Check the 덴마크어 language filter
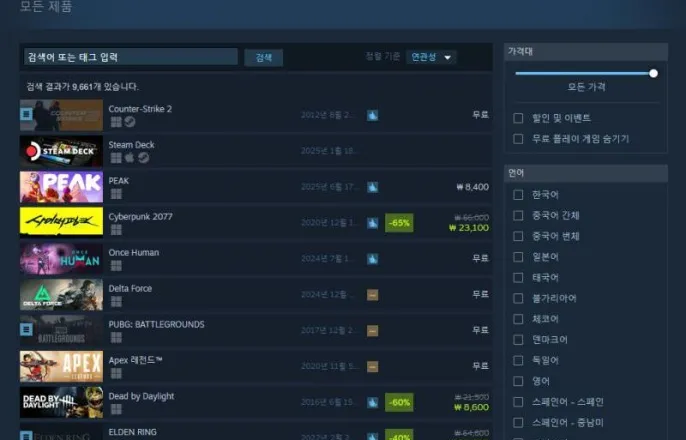Screen dimensions: 686x440 pos(518,340)
